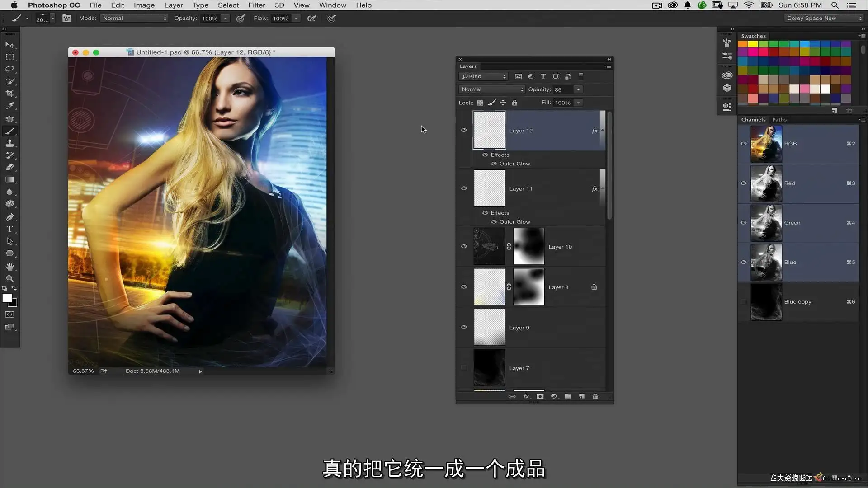868x488 pixels.
Task: Click the lock all padlock icon
Action: (514, 103)
